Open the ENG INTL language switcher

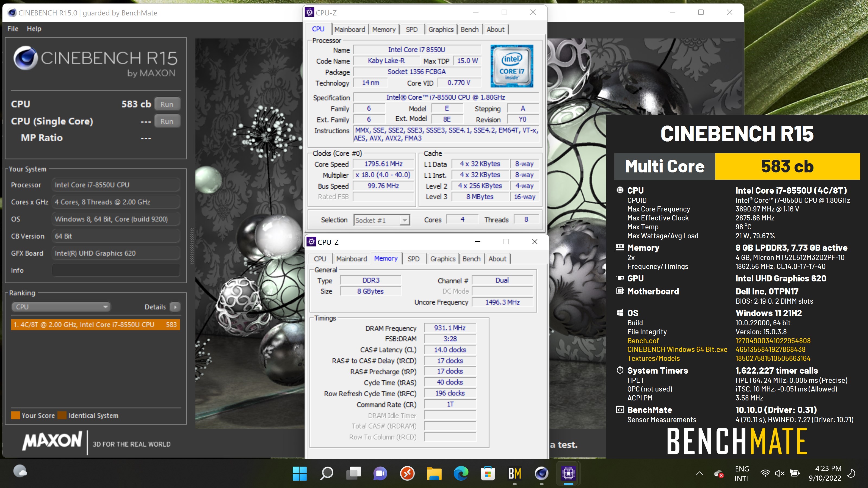742,474
